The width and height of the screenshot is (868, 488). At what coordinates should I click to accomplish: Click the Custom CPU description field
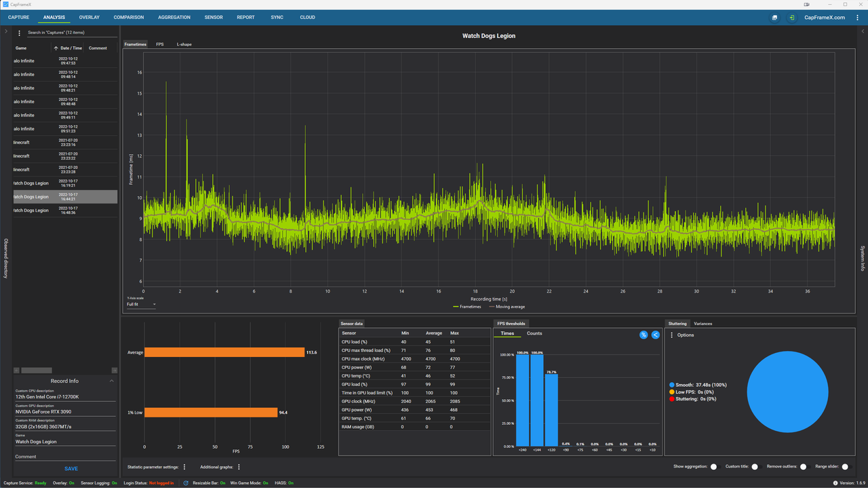[x=66, y=397]
